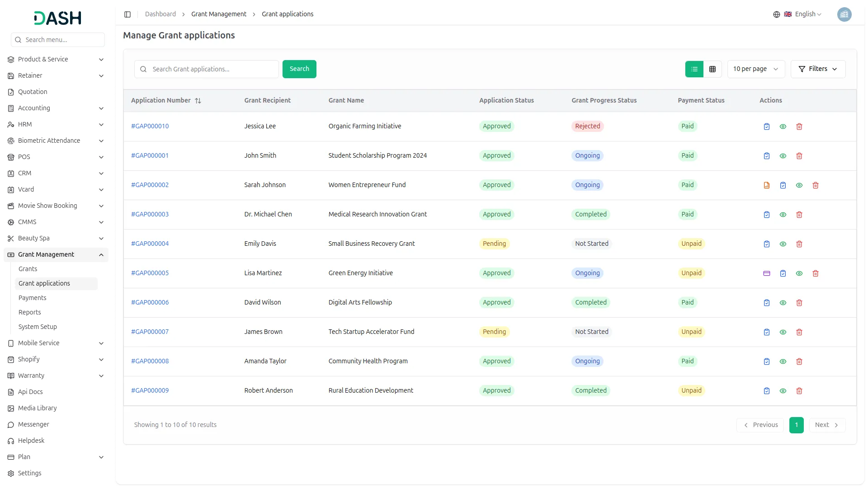The width and height of the screenshot is (868, 488).
Task: Click the search magnifier icon in Grant applications field
Action: (143, 69)
